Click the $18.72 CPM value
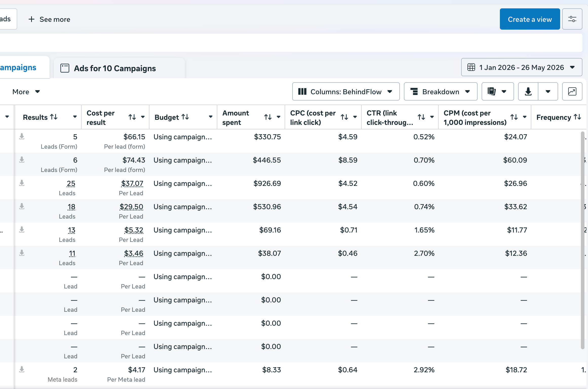The width and height of the screenshot is (588, 389). 516,370
